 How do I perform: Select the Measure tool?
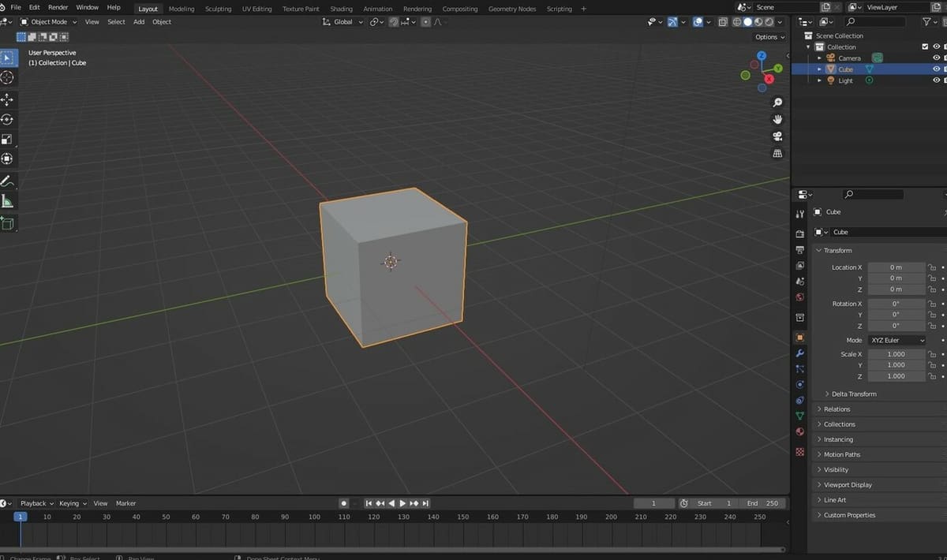(8, 201)
